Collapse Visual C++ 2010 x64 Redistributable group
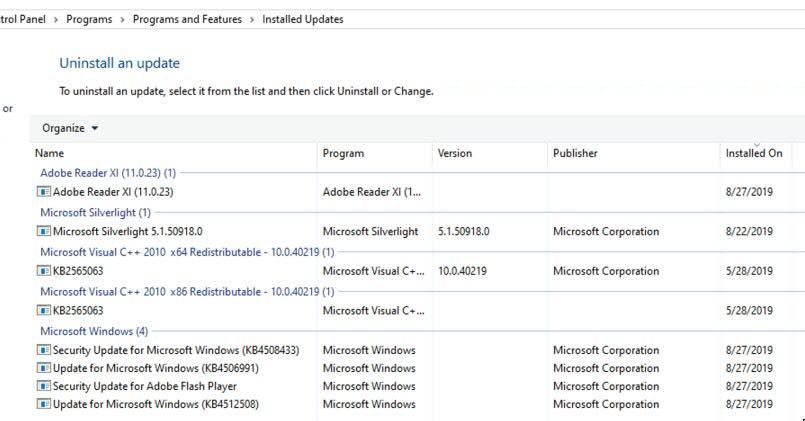 coord(187,252)
